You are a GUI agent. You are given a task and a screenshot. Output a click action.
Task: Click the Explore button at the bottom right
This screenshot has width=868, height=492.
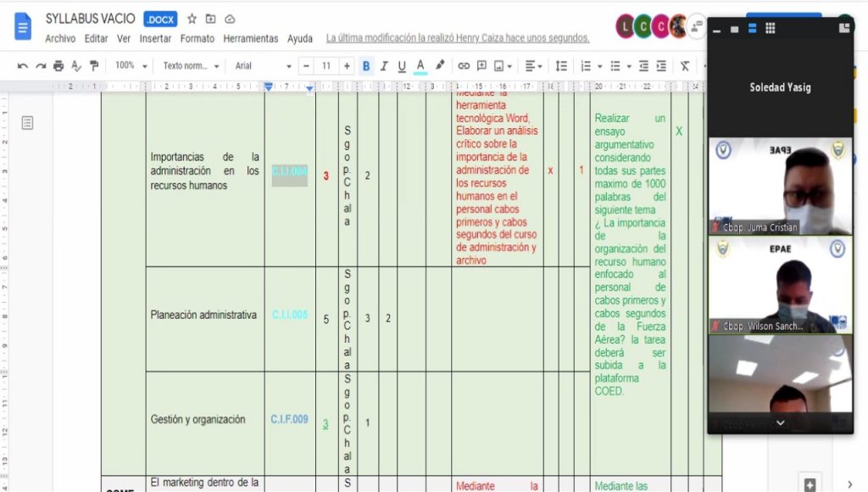(x=810, y=485)
